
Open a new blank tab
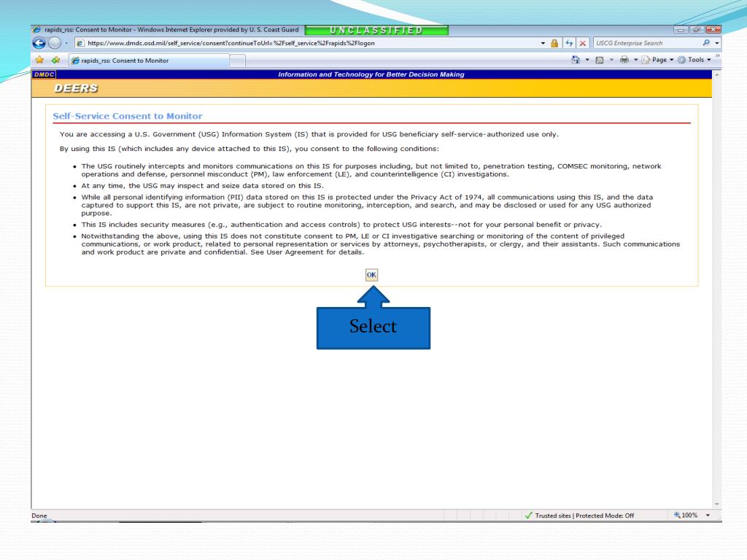tap(238, 61)
